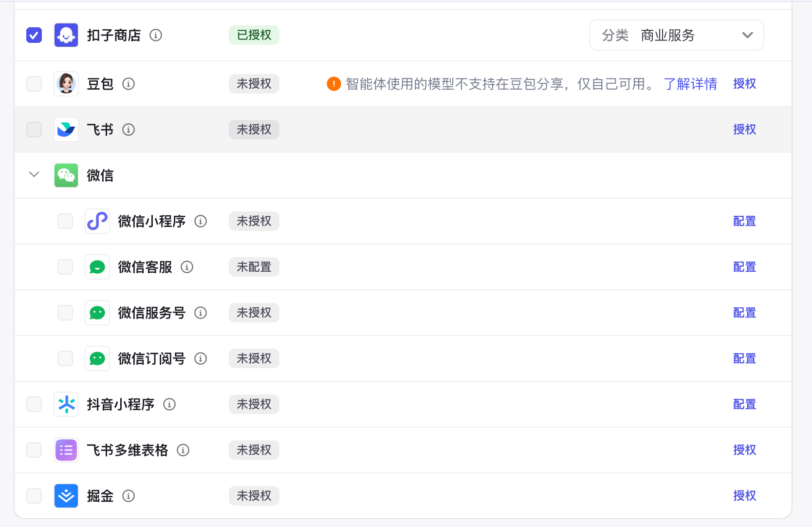The width and height of the screenshot is (812, 527).
Task: Check the 抖音小程序 checkbox
Action: 34,404
